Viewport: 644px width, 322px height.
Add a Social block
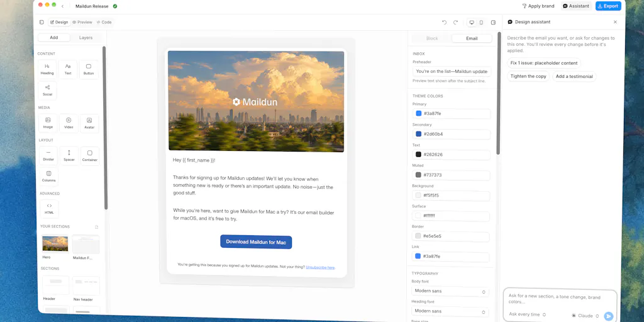(47, 91)
